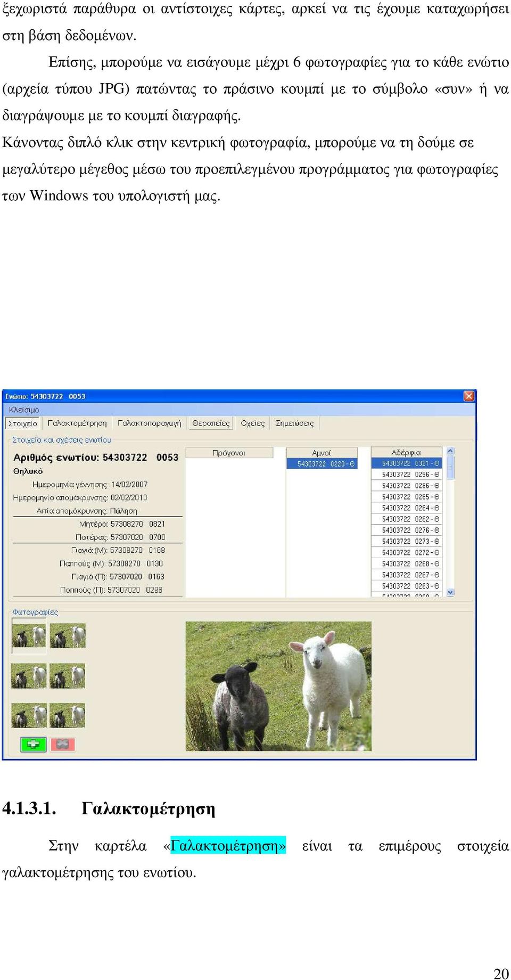Viewport: 511px width, 980px height.
Task: Click the red delete-photo button
Action: tap(63, 744)
